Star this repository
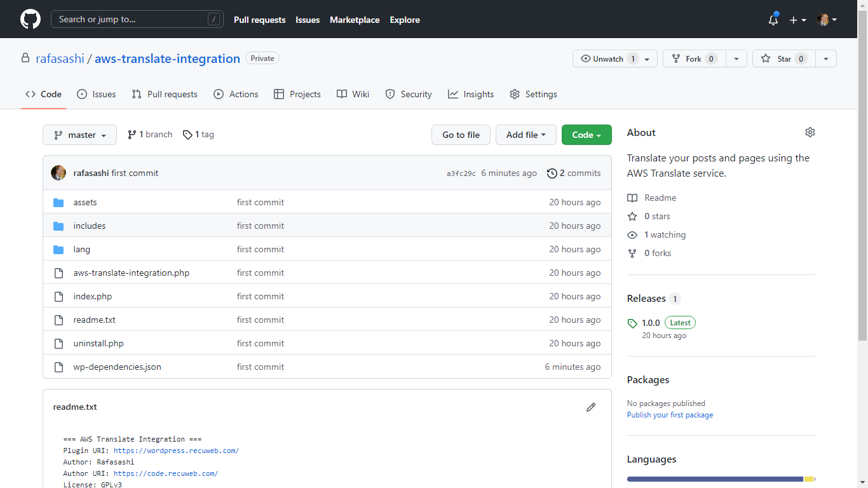The height and width of the screenshot is (488, 868). pos(784,58)
